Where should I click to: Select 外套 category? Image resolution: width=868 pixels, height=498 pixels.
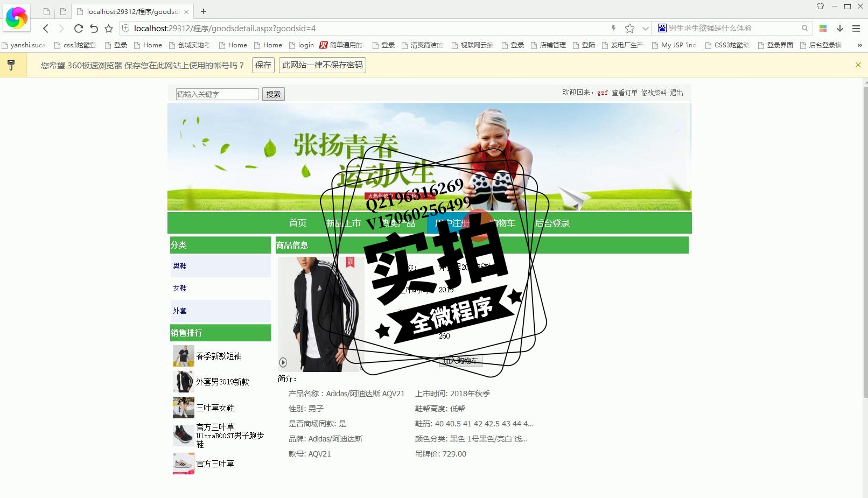click(180, 311)
